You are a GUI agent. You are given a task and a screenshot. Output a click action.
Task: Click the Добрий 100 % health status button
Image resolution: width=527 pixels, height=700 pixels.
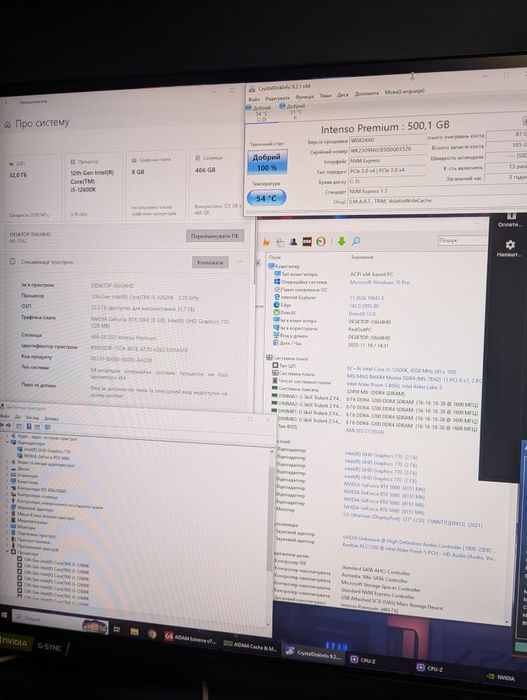[x=267, y=162]
